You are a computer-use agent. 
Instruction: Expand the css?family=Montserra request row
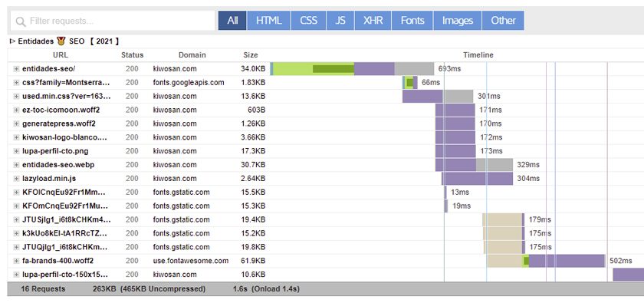coord(16,83)
